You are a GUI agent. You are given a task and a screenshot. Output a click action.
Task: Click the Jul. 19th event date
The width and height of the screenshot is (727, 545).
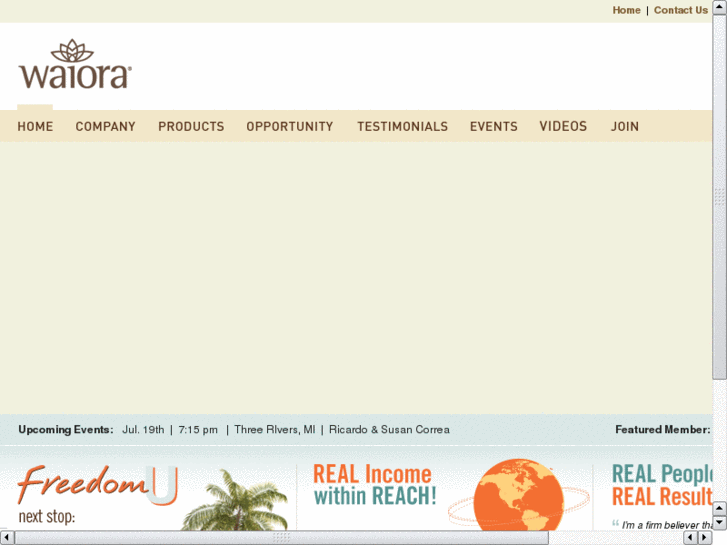tap(143, 430)
